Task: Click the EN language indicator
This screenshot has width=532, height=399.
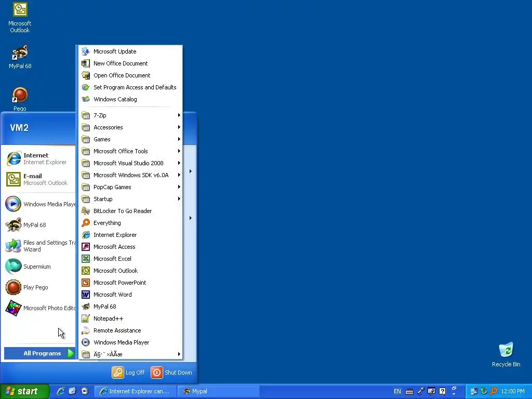Action: [x=397, y=391]
